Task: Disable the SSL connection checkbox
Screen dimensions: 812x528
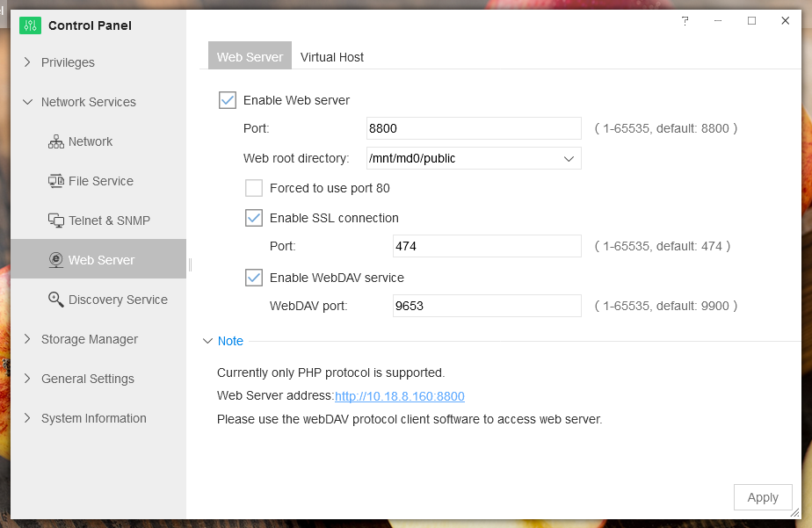Action: (x=254, y=218)
